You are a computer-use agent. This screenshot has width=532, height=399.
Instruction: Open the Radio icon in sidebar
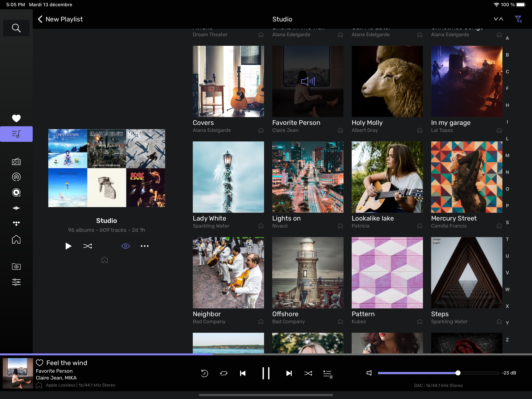pos(16,162)
